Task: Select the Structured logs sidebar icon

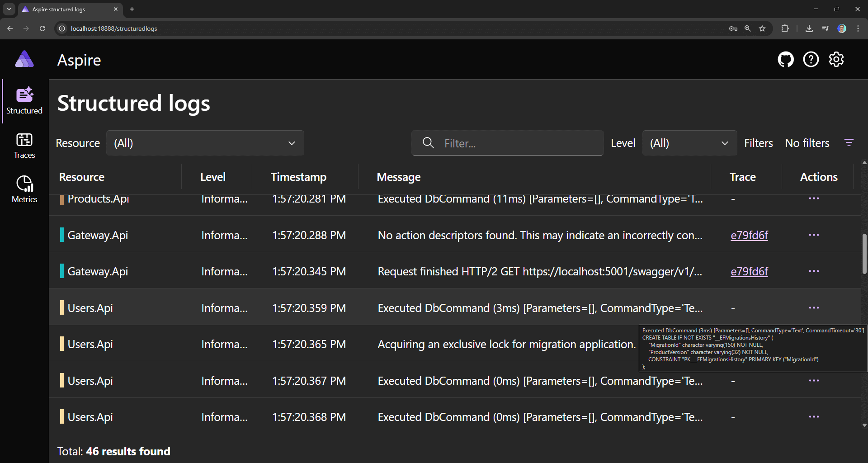Action: [x=24, y=100]
